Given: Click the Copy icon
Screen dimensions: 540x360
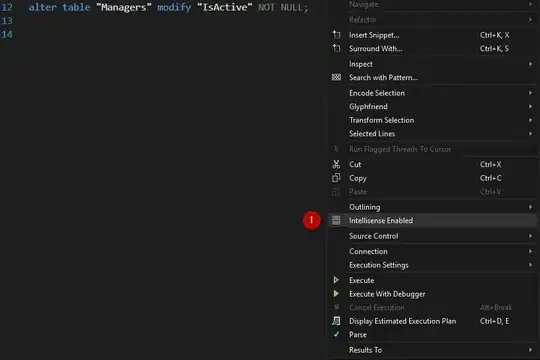Looking at the screenshot, I should pos(336,178).
